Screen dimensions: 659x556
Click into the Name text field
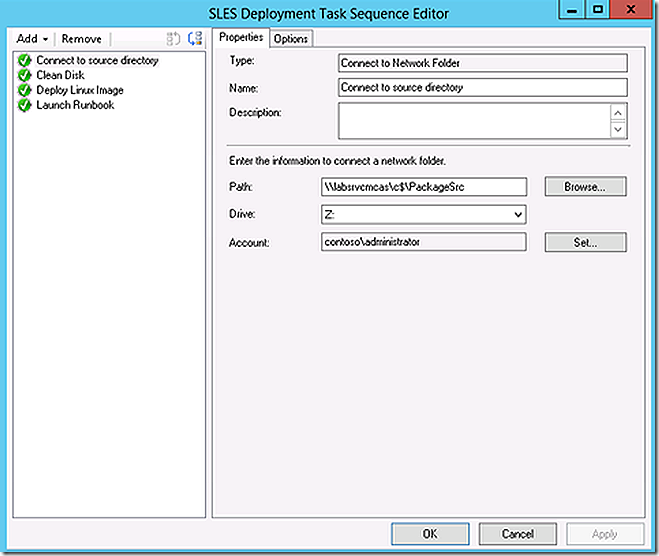tap(482, 87)
